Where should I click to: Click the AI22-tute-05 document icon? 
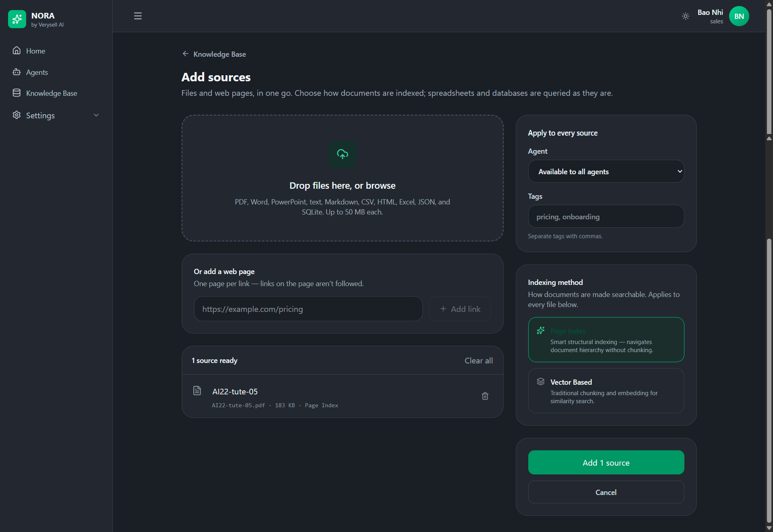(197, 390)
